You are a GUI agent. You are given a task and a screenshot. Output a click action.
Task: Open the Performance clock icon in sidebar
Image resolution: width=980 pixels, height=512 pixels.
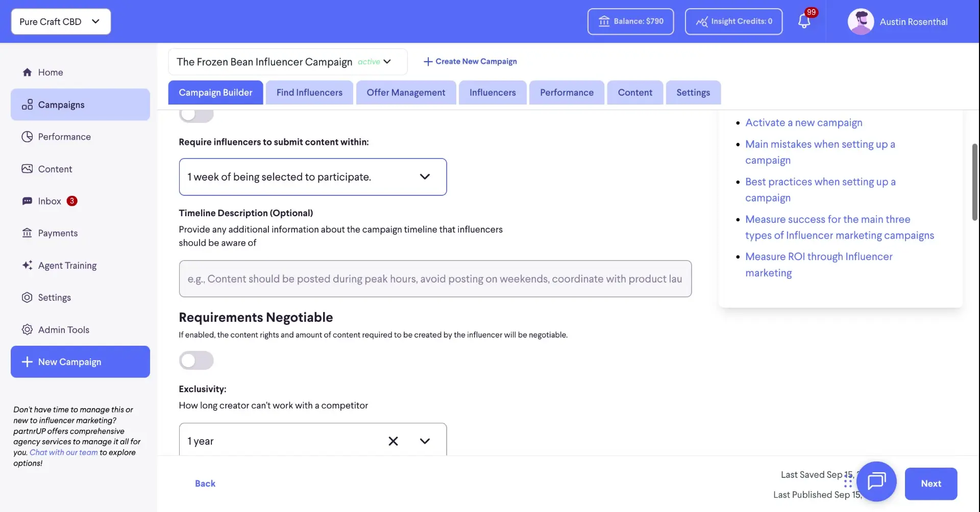pos(28,137)
